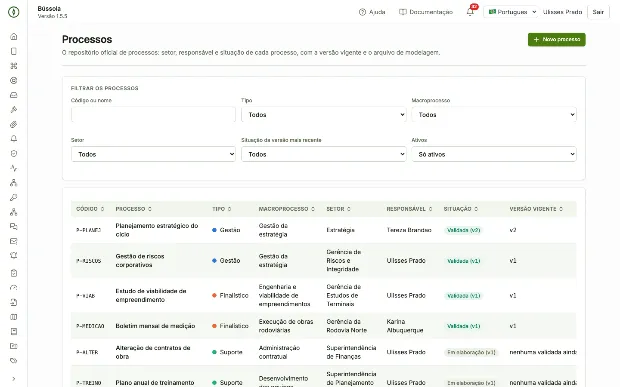
Task: Sort table by TIPO column
Action: coord(221,209)
